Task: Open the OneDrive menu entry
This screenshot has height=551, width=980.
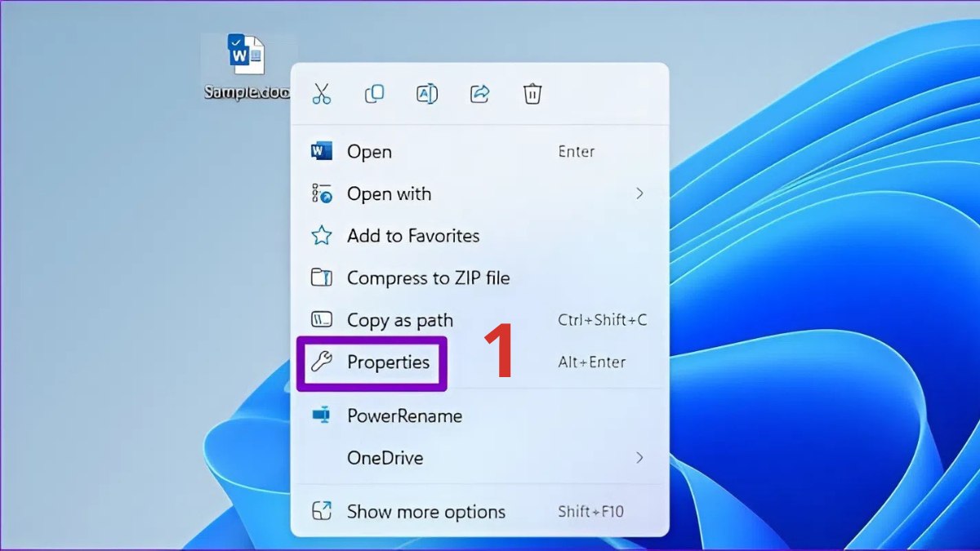Action: (x=385, y=458)
